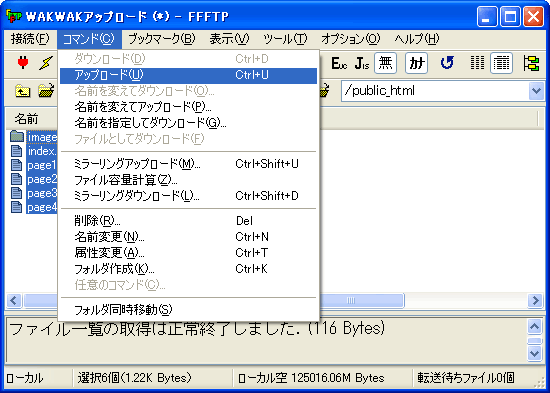
Task: Click log pane scroll down arrow
Action: (x=535, y=353)
